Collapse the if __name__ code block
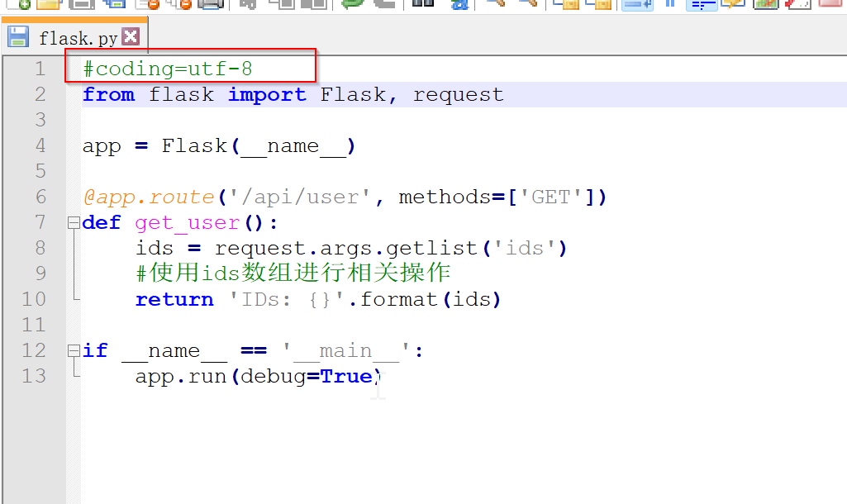Screen dimensions: 847x504 [x=73, y=350]
